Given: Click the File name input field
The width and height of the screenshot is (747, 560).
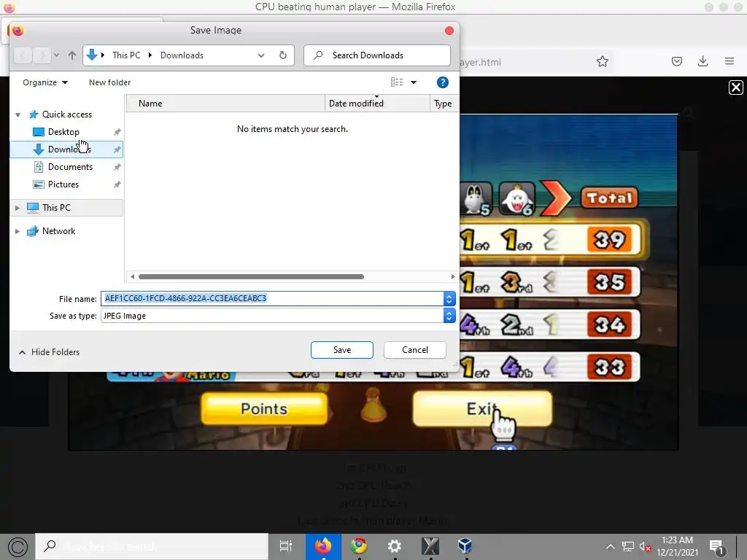Looking at the screenshot, I should (272, 298).
